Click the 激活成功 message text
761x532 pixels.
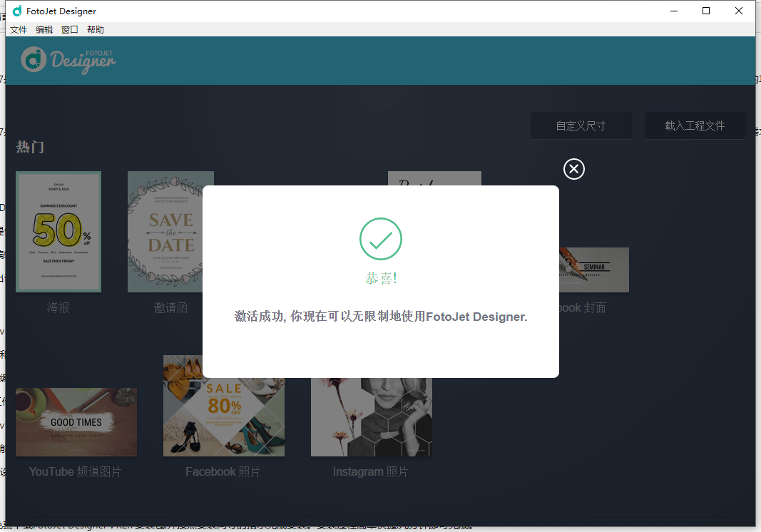381,317
